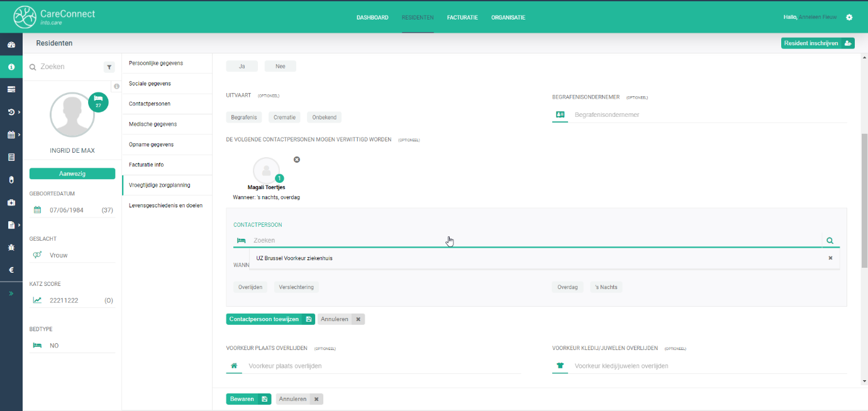Toggle the Overdag time option
Screen dimensions: 868x411
click(567, 287)
